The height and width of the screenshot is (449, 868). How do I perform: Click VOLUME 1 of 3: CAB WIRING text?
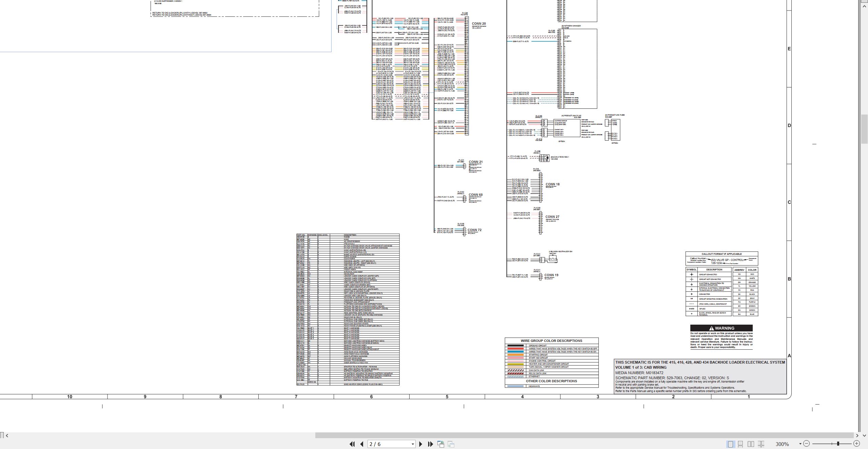pyautogui.click(x=641, y=367)
